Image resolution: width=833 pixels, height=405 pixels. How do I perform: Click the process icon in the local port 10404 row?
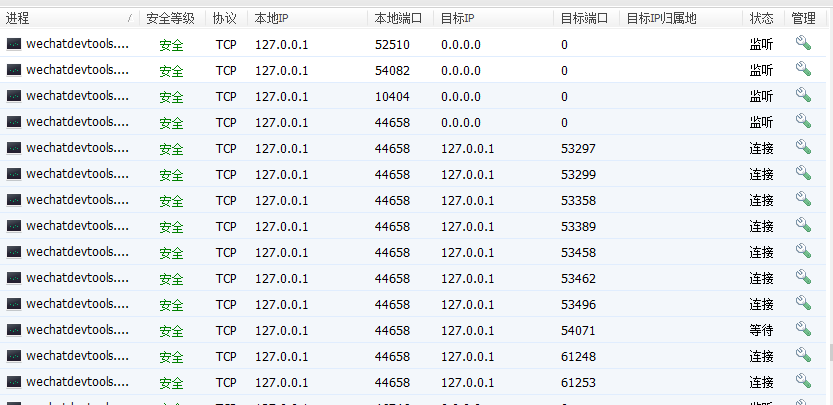(x=14, y=96)
